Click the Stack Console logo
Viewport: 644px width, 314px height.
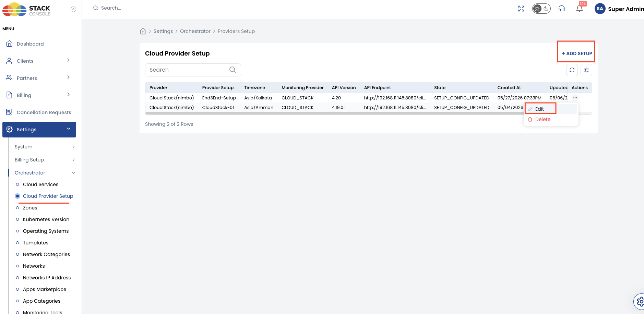26,10
